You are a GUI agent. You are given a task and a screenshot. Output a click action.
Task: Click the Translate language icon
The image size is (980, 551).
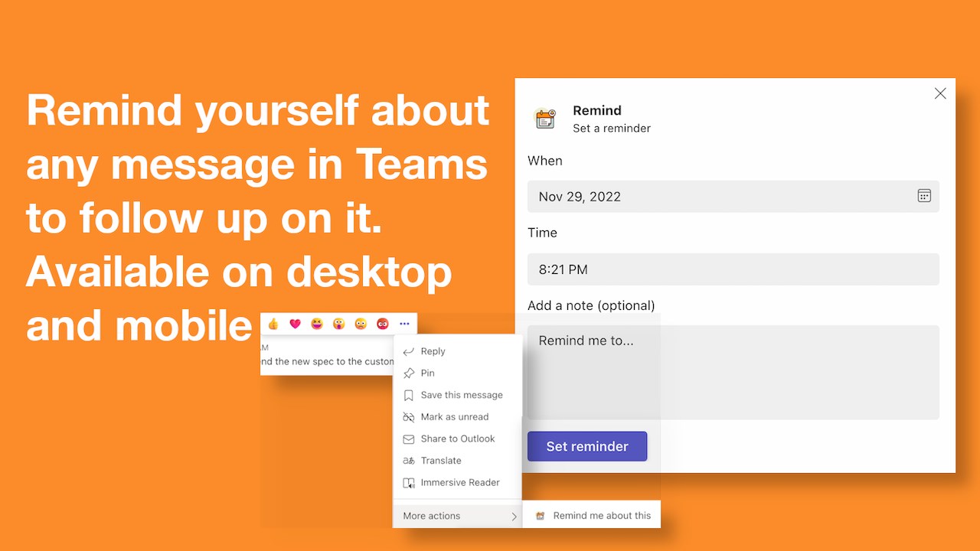pyautogui.click(x=409, y=461)
